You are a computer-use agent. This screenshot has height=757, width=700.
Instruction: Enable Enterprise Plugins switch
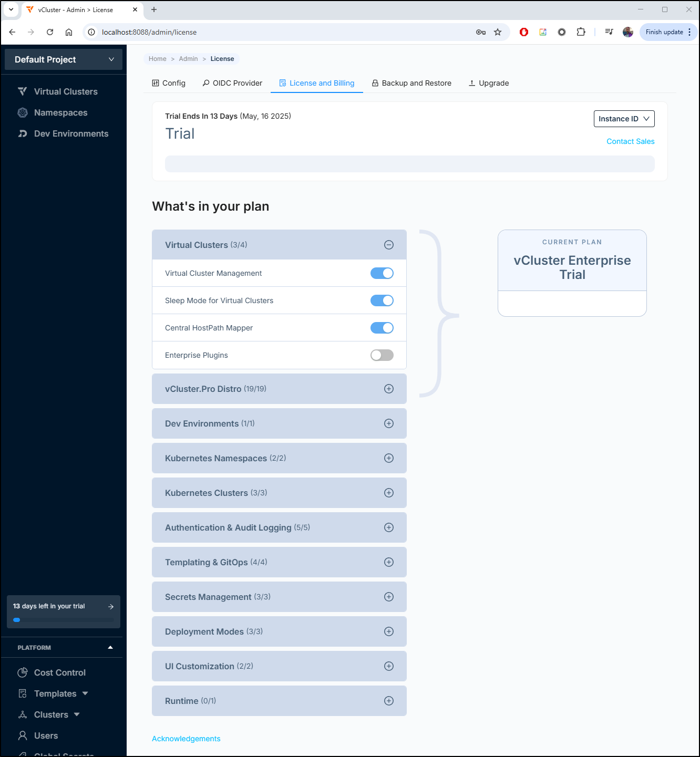(382, 355)
